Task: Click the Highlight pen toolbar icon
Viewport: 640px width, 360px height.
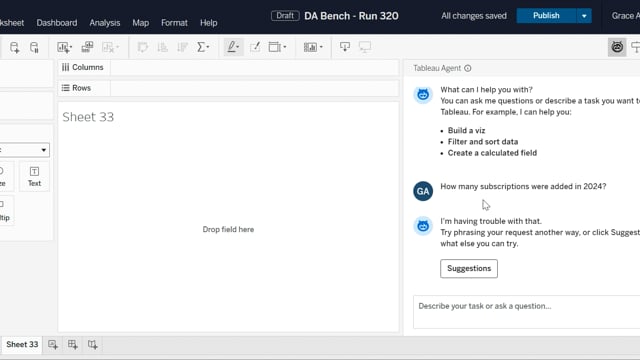Action: [x=233, y=47]
